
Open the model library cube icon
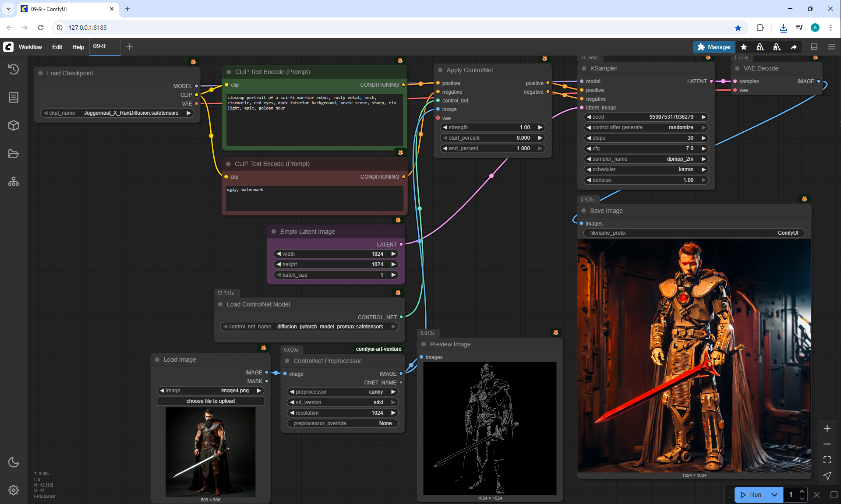[x=14, y=126]
